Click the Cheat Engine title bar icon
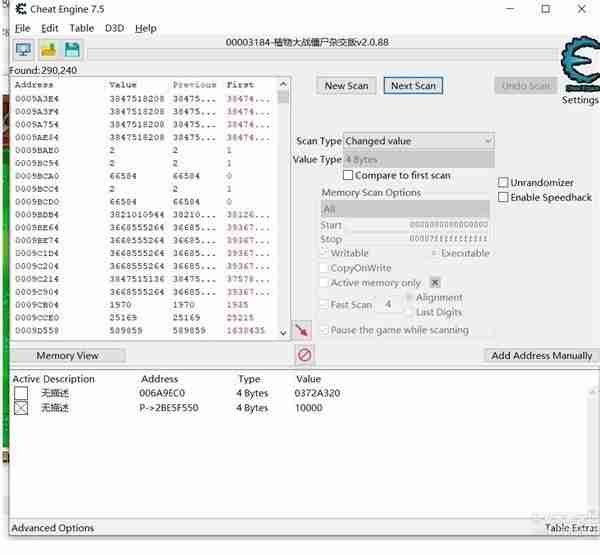This screenshot has height=555, width=600. pyautogui.click(x=20, y=9)
